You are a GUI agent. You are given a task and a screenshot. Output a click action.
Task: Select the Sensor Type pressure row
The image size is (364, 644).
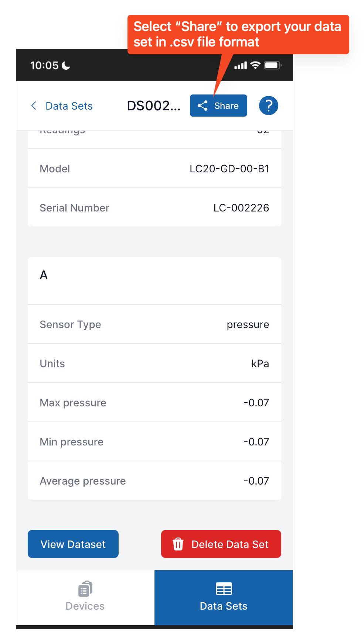154,324
